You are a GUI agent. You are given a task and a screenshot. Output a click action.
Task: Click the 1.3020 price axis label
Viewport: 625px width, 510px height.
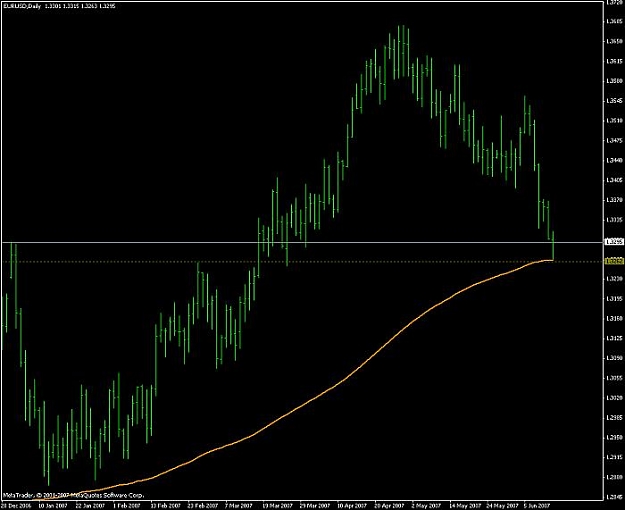(615, 398)
